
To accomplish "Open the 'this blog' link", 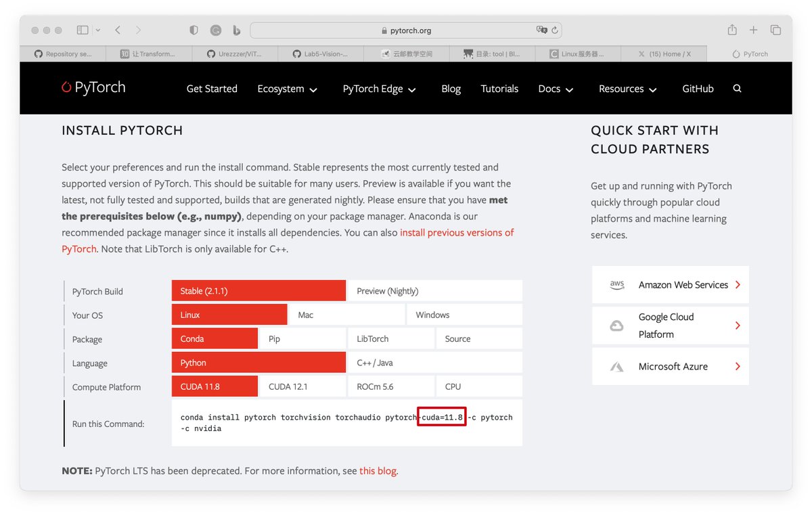I will point(378,471).
